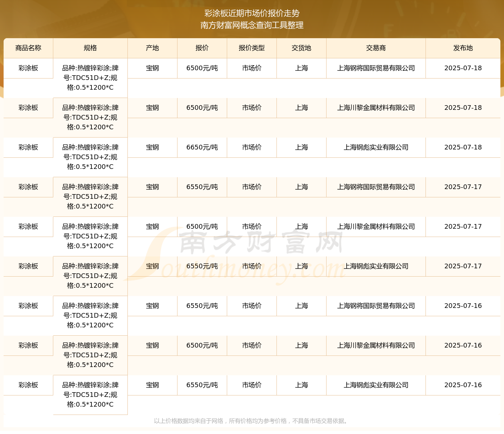Click the 报价类型 column header
The height and width of the screenshot is (434, 504).
(x=252, y=48)
